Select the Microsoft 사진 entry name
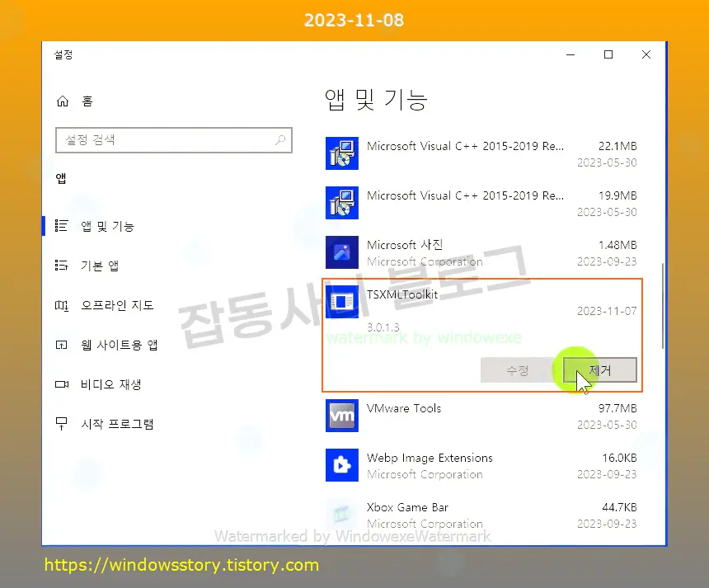 [x=405, y=245]
